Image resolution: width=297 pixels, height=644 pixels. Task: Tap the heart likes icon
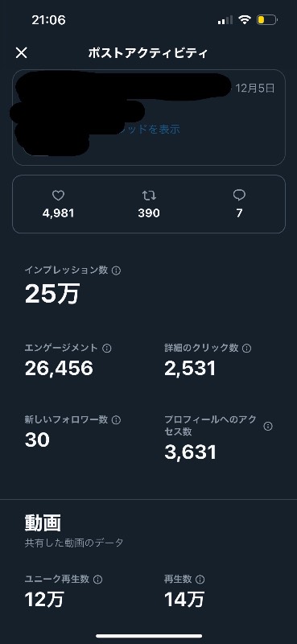click(58, 196)
